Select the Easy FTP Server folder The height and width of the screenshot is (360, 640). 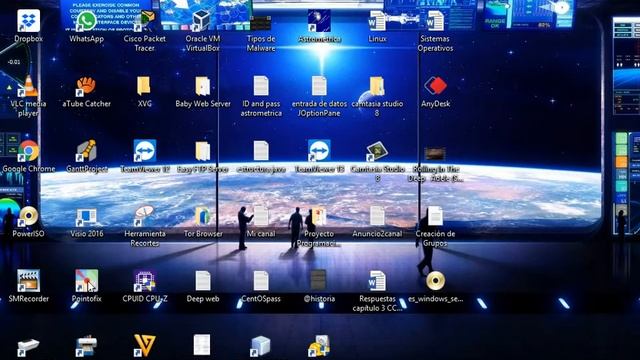[203, 156]
